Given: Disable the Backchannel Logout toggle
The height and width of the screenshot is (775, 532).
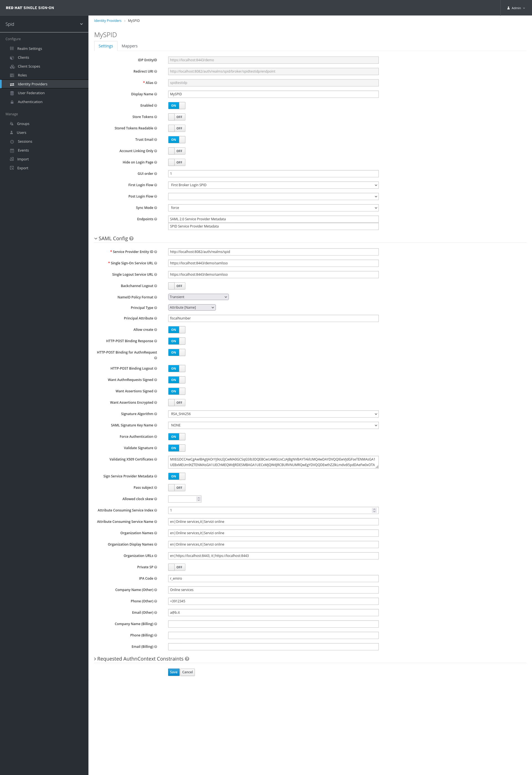Looking at the screenshot, I should point(177,286).
